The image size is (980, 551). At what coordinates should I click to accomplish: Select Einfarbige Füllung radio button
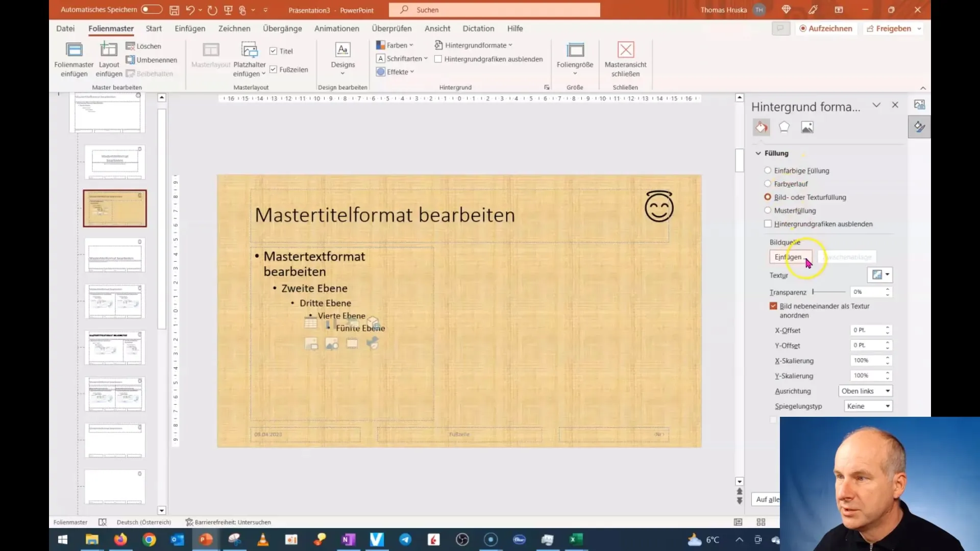[x=767, y=170]
